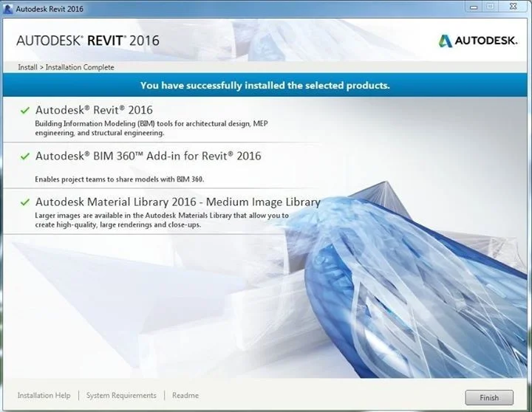
Task: Click the successfully installed banner message
Action: click(x=265, y=85)
